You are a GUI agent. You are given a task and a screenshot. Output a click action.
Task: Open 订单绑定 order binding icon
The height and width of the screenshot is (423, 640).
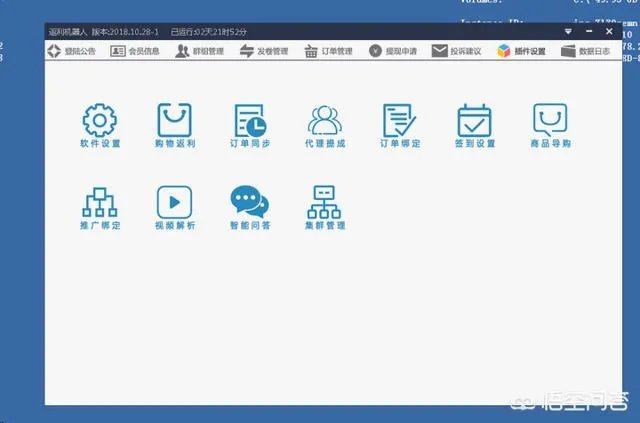coord(399,120)
